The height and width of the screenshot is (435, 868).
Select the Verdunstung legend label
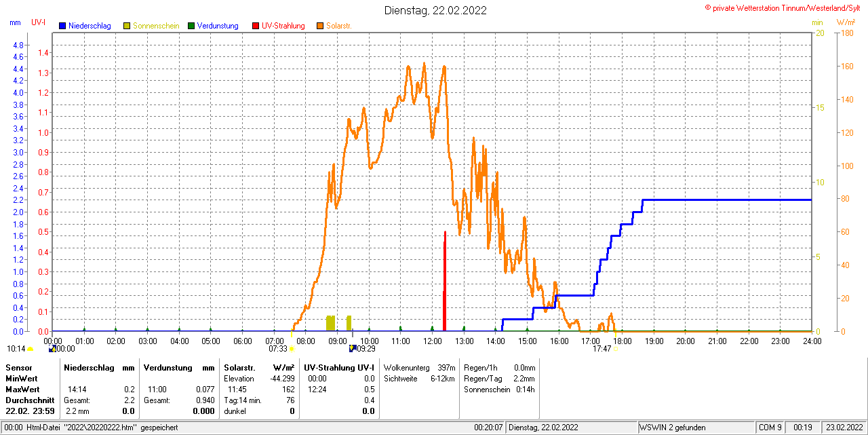(x=218, y=26)
